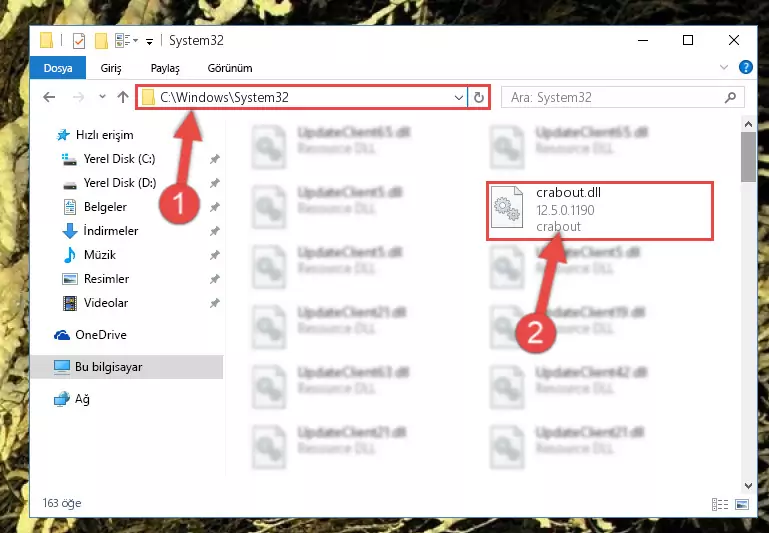Open Yerel Disk (C:) in sidebar

click(x=119, y=159)
